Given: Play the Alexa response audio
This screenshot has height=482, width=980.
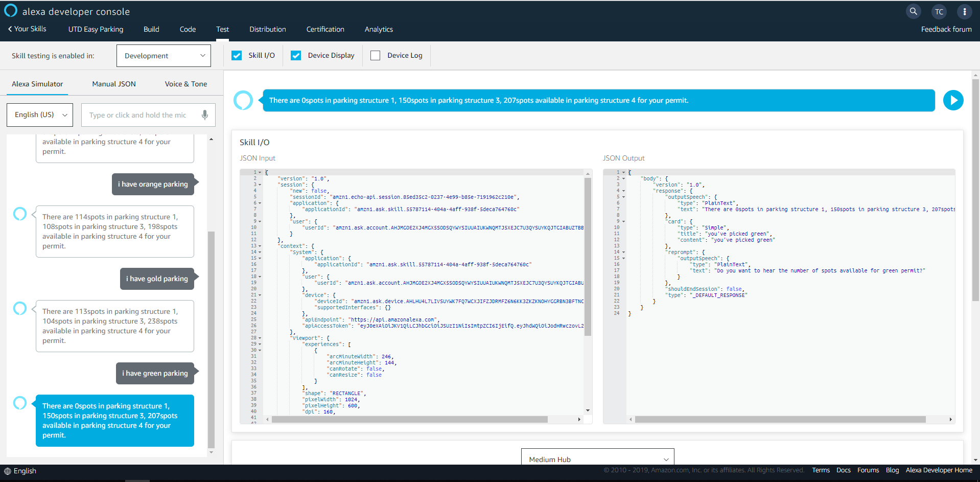Looking at the screenshot, I should coord(953,100).
